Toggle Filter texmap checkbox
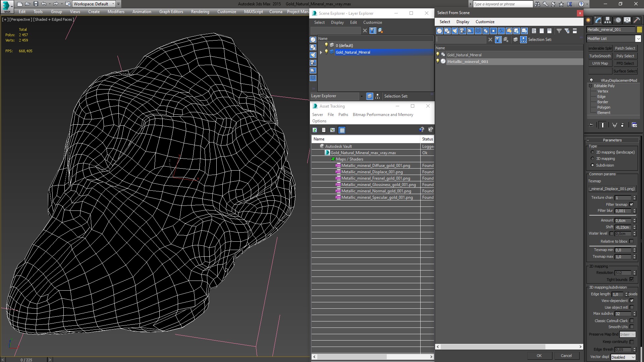644x362 pixels. coord(632,204)
